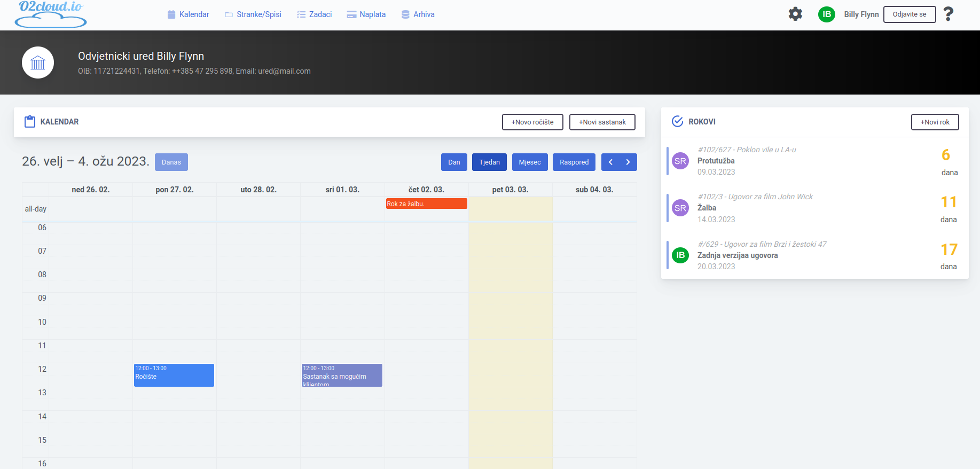Log out using Odjavite se button

click(x=909, y=14)
